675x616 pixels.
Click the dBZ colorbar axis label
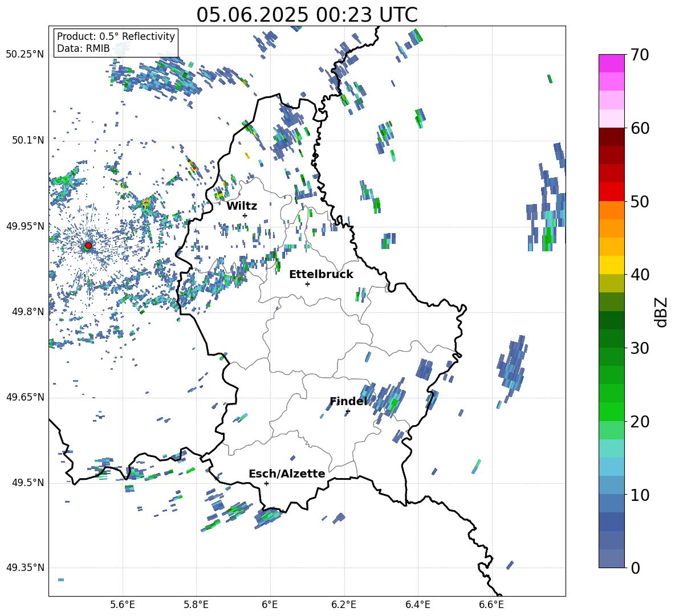tap(661, 312)
